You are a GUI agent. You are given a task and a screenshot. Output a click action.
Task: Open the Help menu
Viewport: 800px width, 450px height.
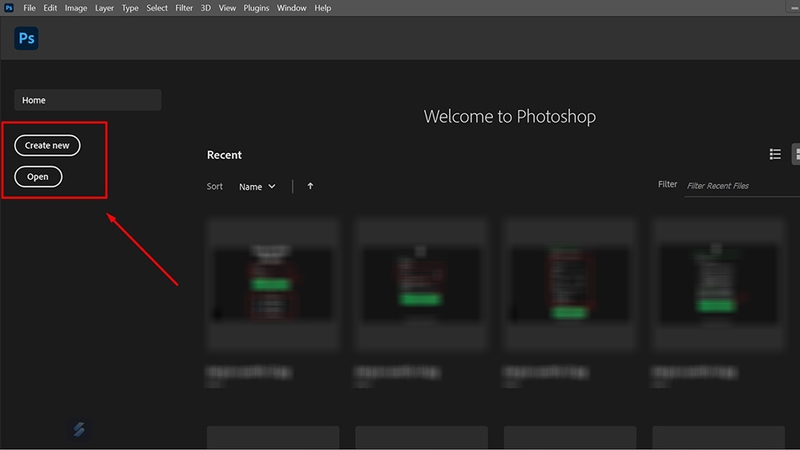coord(322,8)
